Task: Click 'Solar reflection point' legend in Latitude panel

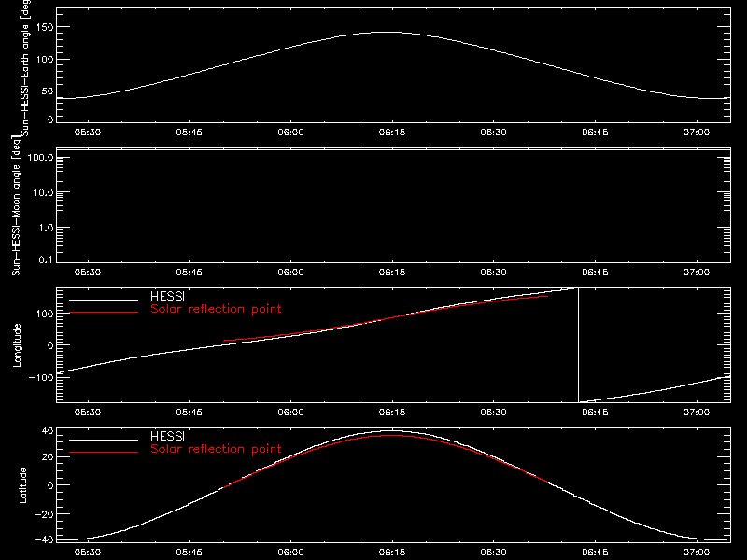Action: pos(216,449)
